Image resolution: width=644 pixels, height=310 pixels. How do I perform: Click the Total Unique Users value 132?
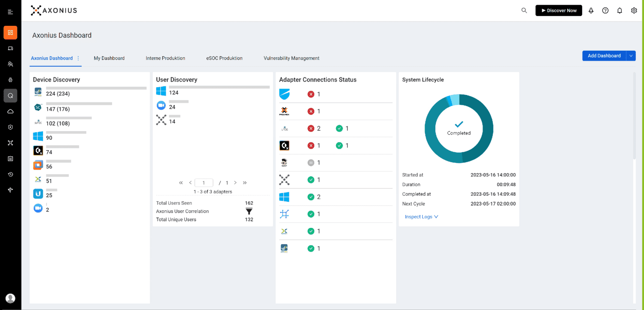click(249, 219)
